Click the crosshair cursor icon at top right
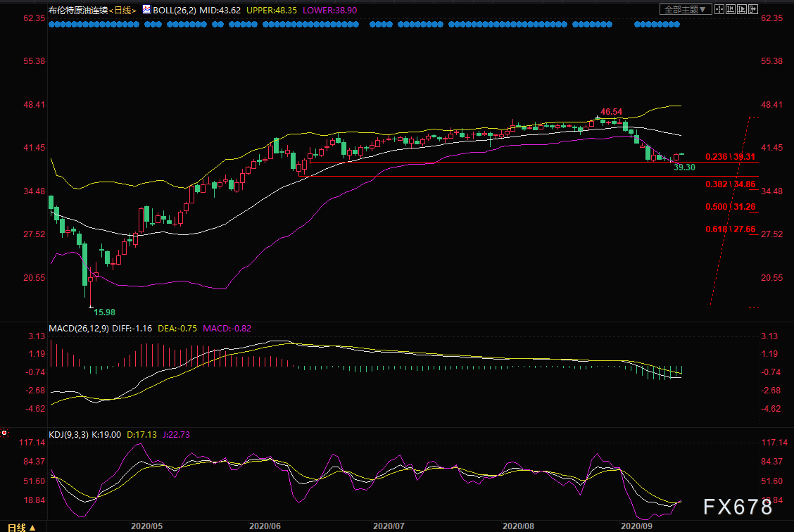The image size is (794, 532). (720, 9)
